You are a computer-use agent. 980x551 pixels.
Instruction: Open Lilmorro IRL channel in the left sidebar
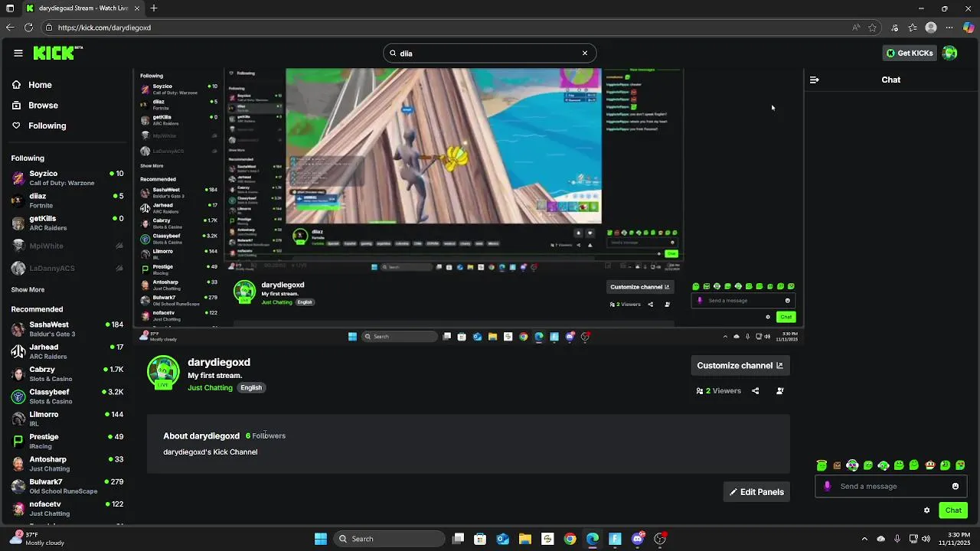(67, 419)
